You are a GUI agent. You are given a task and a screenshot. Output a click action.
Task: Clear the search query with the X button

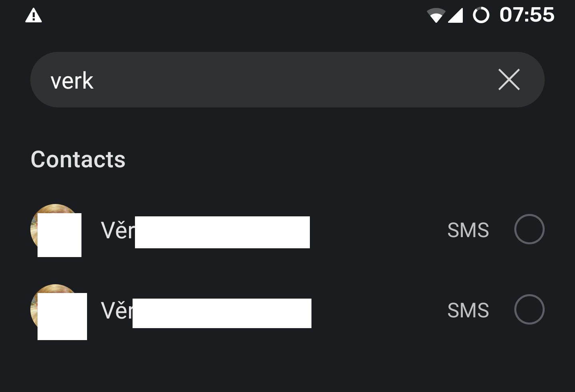click(509, 80)
